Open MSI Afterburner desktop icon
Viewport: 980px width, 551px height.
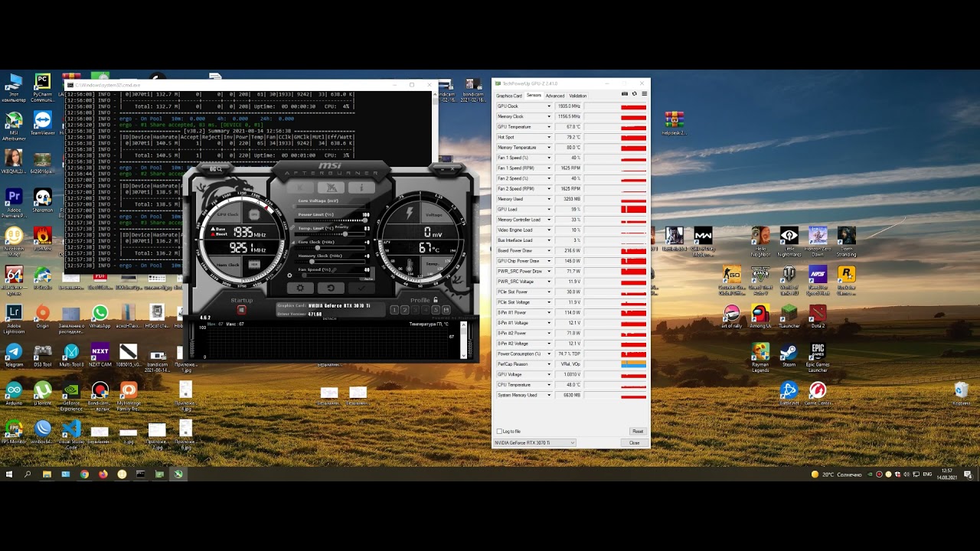click(x=14, y=126)
